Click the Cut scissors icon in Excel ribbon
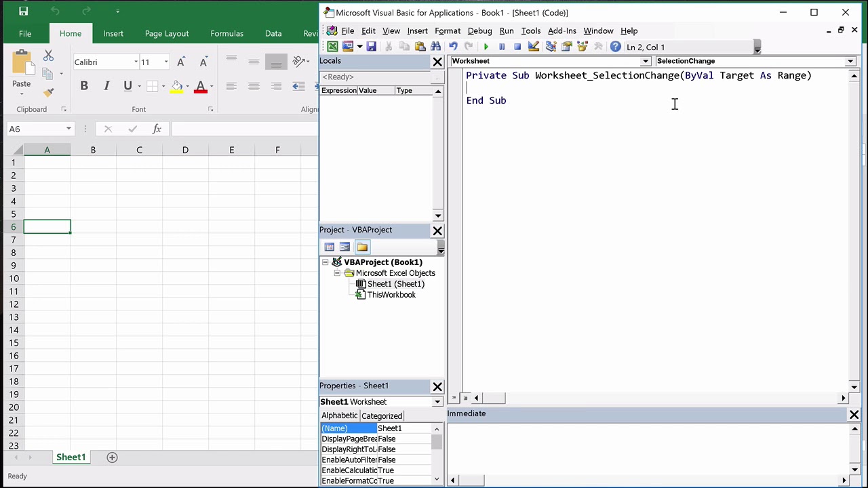 (48, 56)
